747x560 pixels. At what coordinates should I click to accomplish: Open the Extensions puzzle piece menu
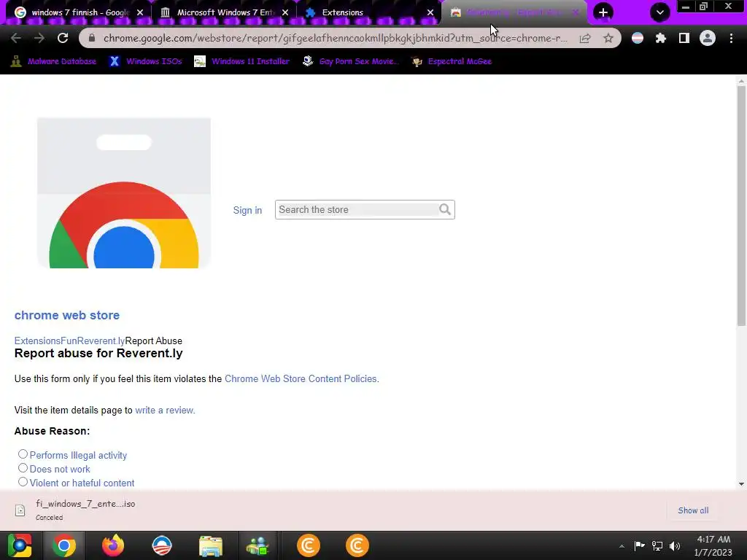(661, 38)
